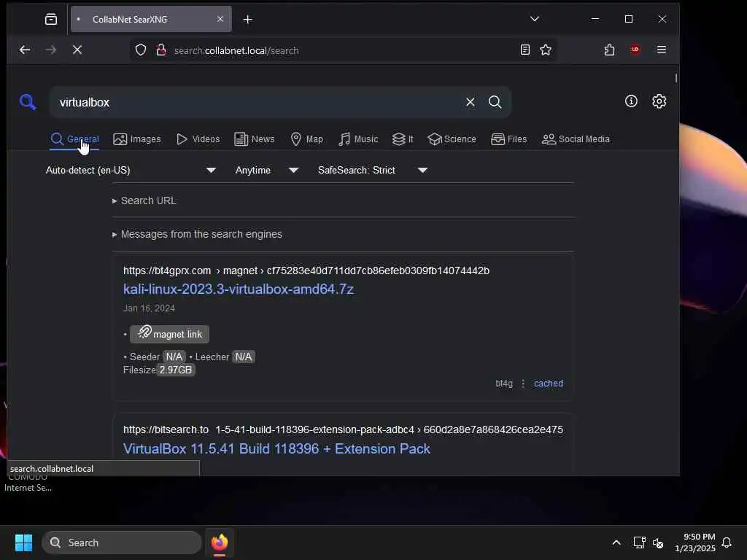Go back with browser back arrow

(25, 50)
